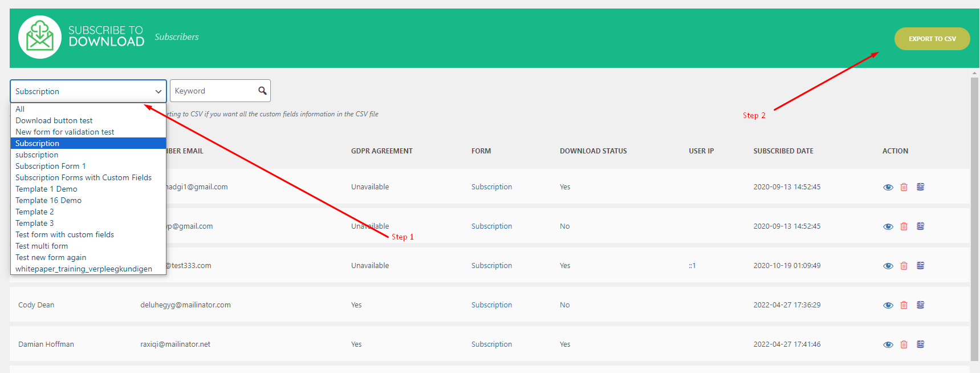Click the deluhegyg@mailinator.com email
Image resolution: width=980 pixels, height=373 pixels.
pos(186,305)
